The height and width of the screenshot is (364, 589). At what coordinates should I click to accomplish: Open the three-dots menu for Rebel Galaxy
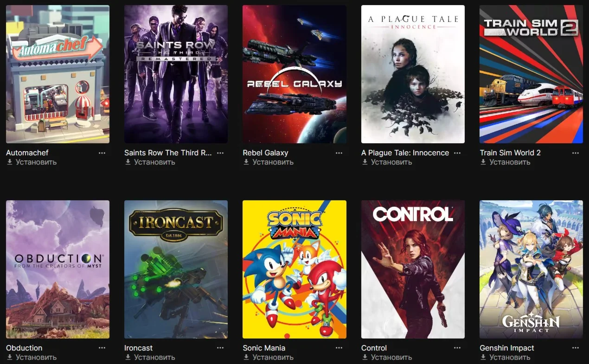point(339,153)
